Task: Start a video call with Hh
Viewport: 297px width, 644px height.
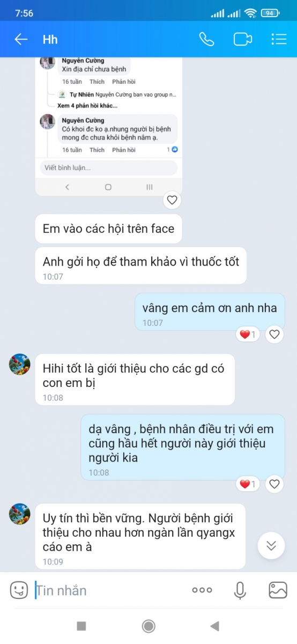Action: (243, 39)
